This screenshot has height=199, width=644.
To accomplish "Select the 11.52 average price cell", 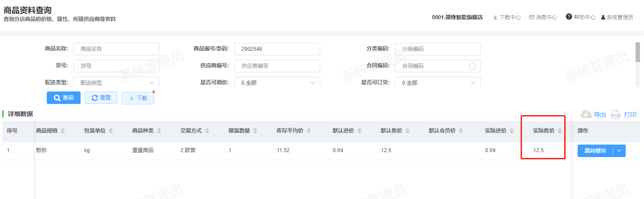I will (283, 150).
